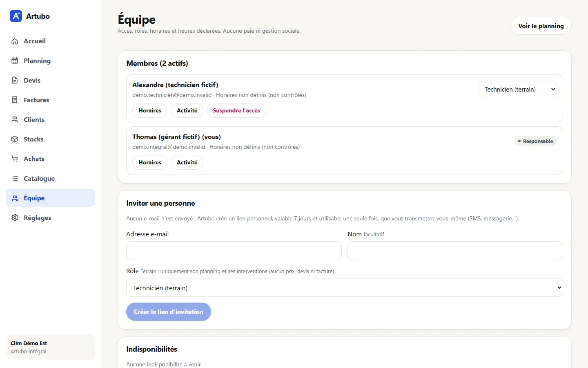The image size is (588, 368).
Task: Click the Planning calendar icon
Action: (15, 61)
